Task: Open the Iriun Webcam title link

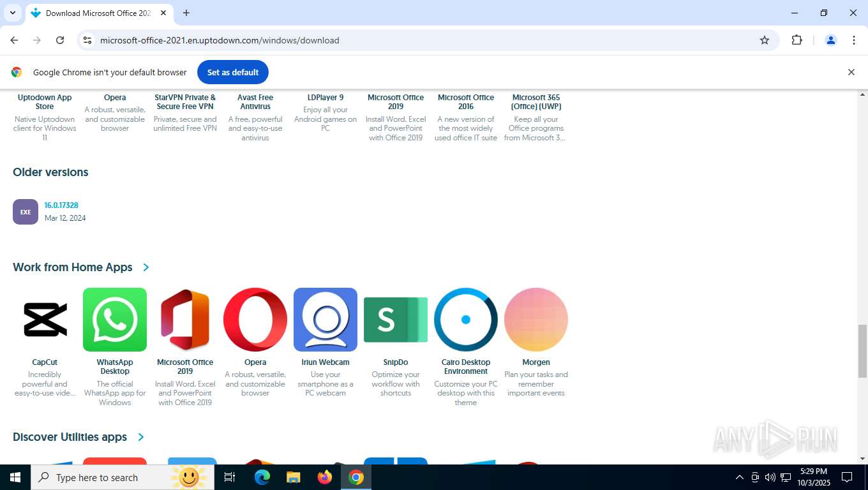Action: click(325, 362)
